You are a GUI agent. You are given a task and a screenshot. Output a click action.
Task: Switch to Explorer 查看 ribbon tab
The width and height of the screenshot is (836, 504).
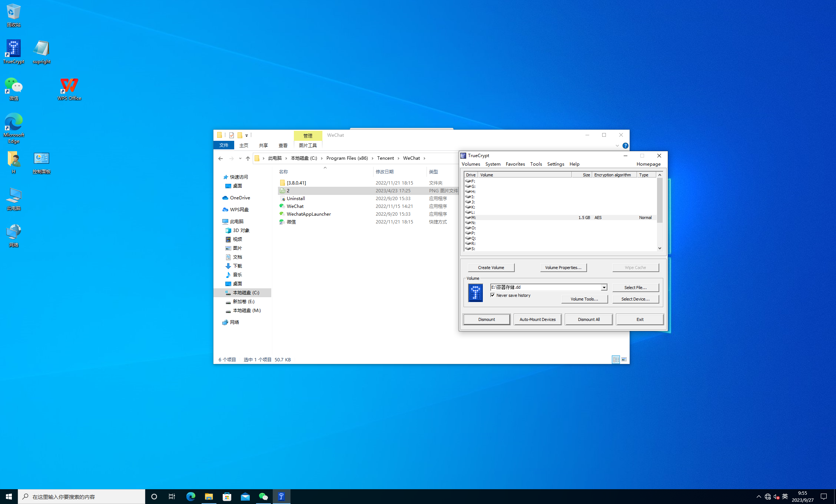[283, 145]
